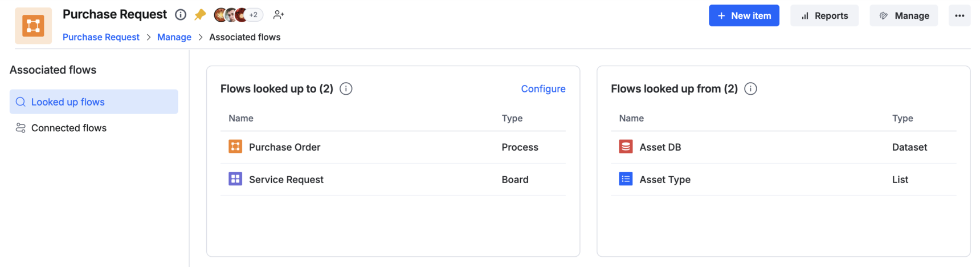The height and width of the screenshot is (267, 980).
Task: Open the Purchase Order process icon
Action: (235, 147)
